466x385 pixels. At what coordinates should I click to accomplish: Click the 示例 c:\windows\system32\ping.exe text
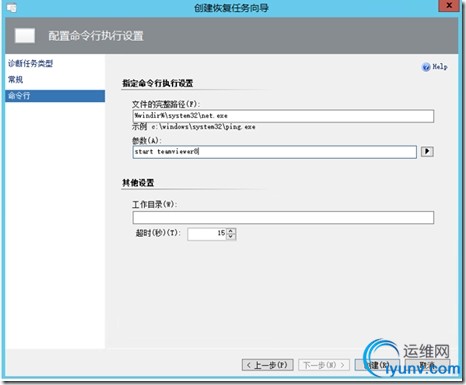[x=194, y=127]
